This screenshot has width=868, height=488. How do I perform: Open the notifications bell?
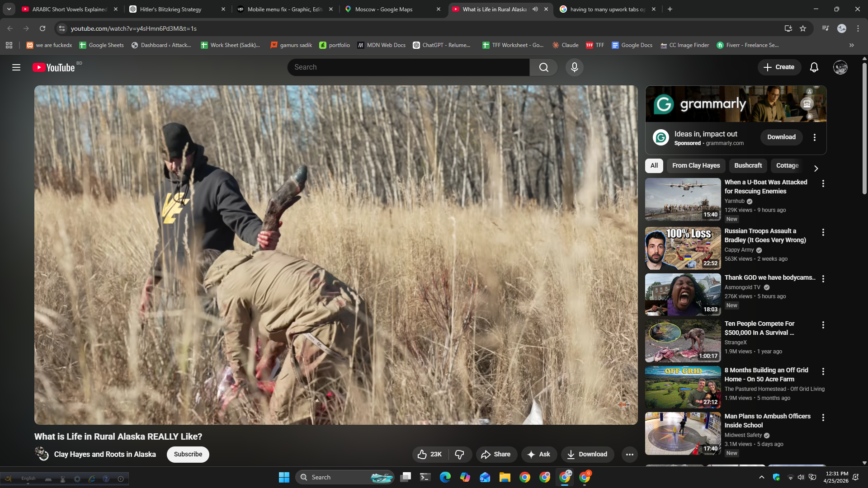(814, 67)
